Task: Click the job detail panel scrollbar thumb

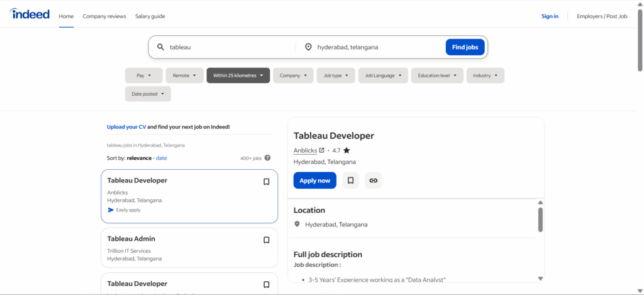Action: coord(540,220)
